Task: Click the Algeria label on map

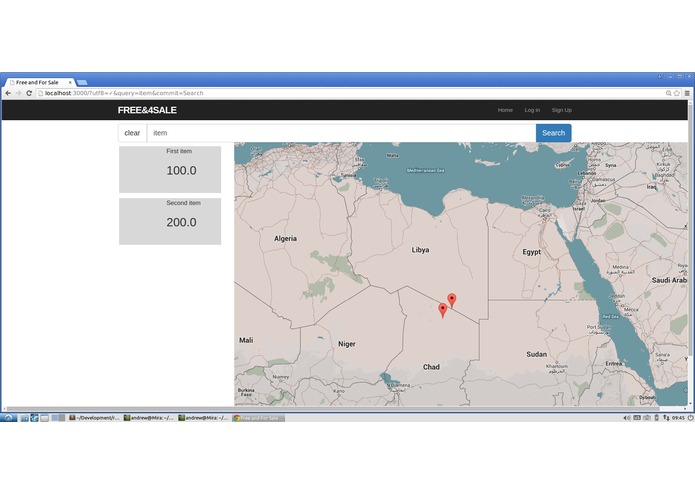Action: click(x=285, y=239)
